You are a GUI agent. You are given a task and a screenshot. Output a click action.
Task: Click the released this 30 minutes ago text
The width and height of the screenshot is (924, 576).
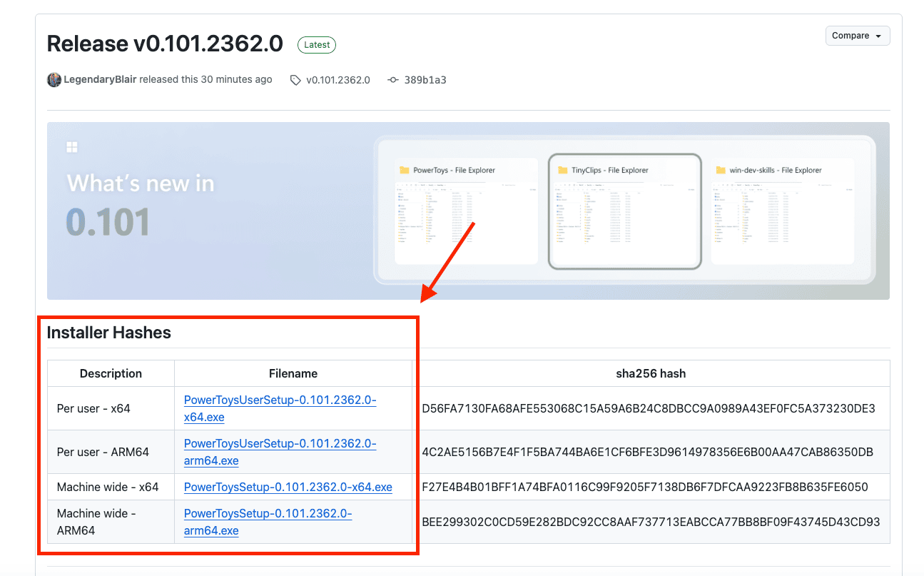coord(205,80)
